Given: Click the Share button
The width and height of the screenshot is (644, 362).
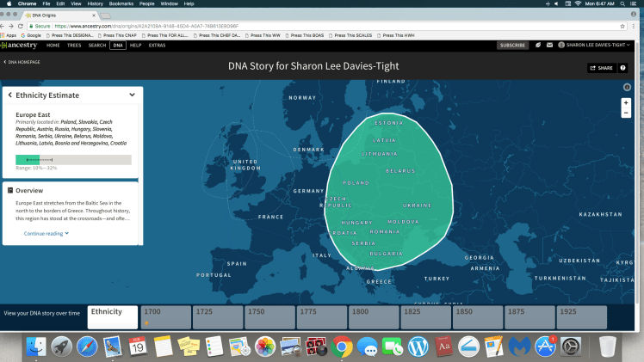Looking at the screenshot, I should click(x=601, y=67).
